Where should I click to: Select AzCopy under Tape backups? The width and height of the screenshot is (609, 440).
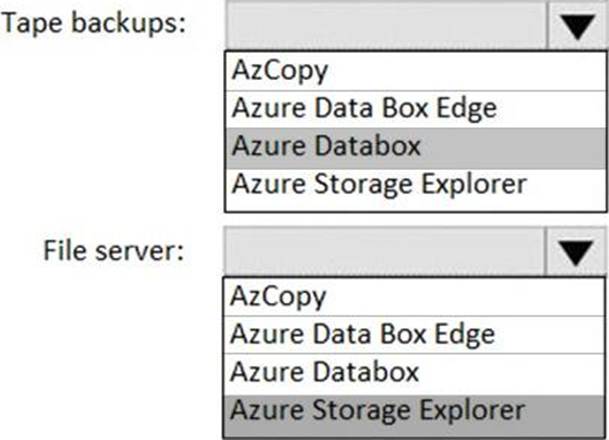tap(416, 71)
